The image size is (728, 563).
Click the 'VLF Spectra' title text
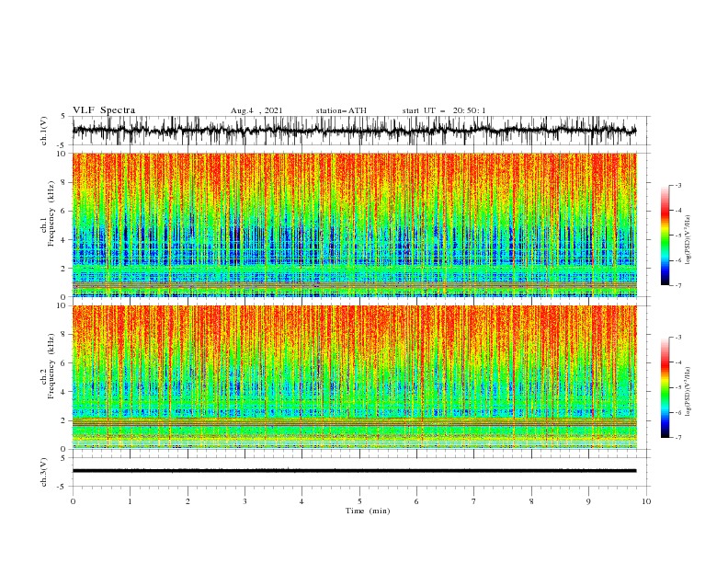[x=104, y=110]
